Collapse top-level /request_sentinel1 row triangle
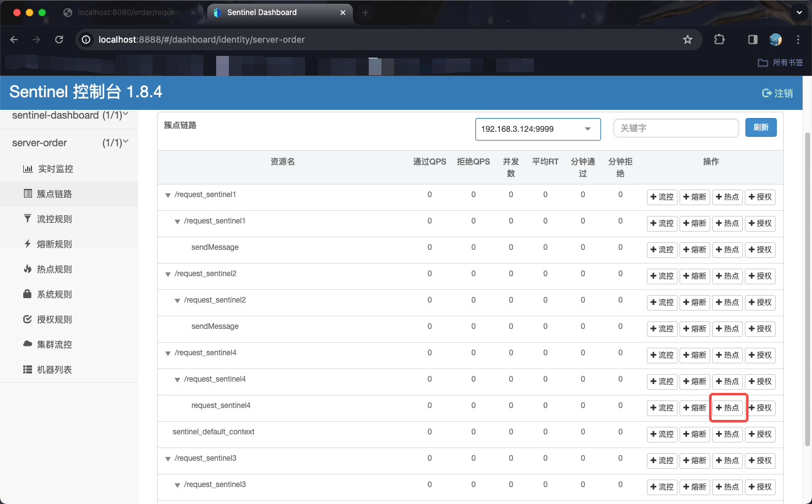Image resolution: width=812 pixels, height=504 pixels. pyautogui.click(x=168, y=195)
